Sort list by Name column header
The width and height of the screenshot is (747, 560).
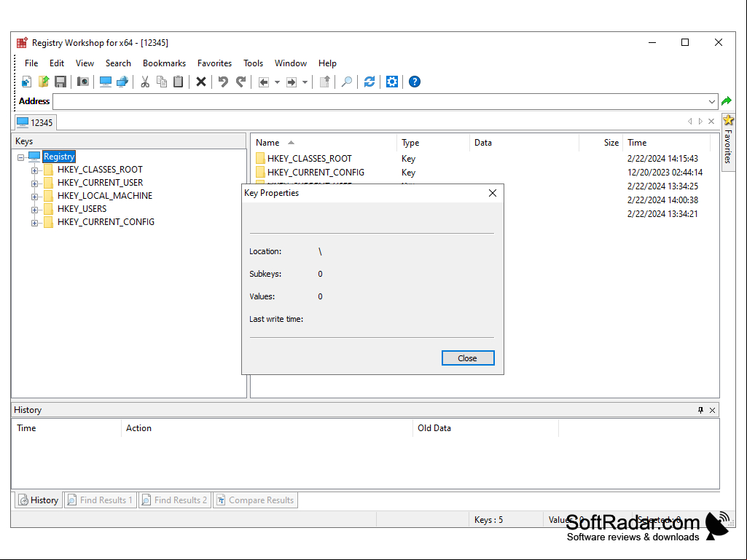point(324,143)
